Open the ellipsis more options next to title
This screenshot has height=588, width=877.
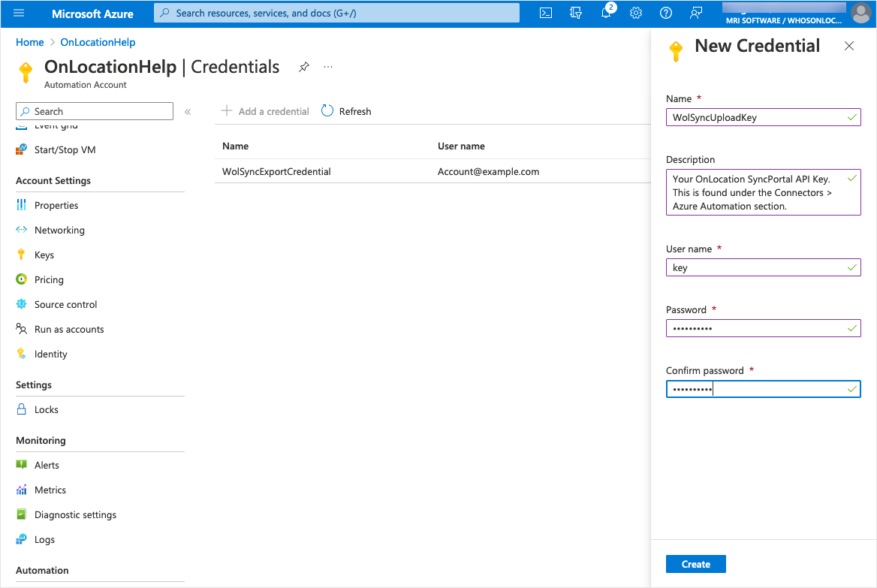coord(328,67)
